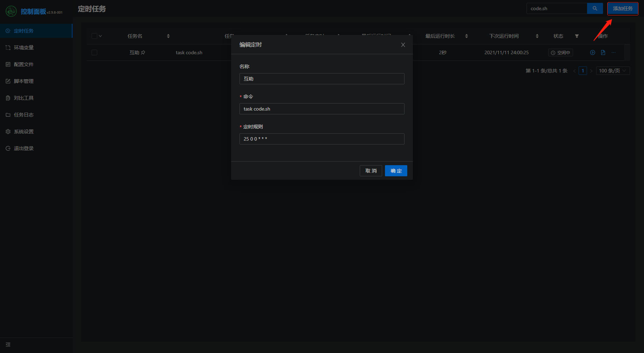Run the 互助 task with play icon
Image resolution: width=644 pixels, height=353 pixels.
593,52
